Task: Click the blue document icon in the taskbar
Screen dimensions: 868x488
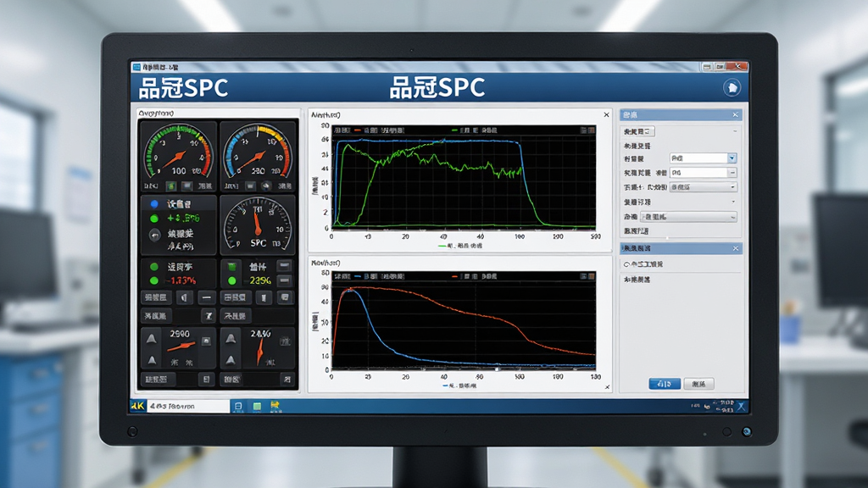Action: click(238, 407)
